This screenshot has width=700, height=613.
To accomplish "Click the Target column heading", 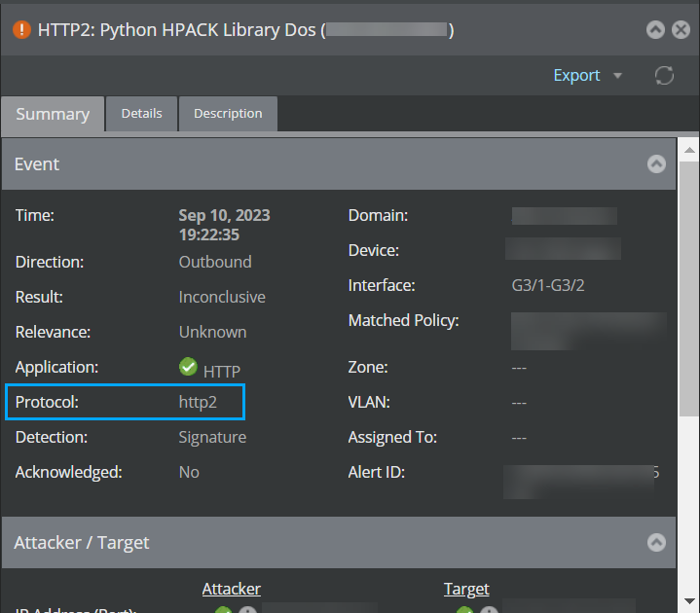I will [x=466, y=589].
